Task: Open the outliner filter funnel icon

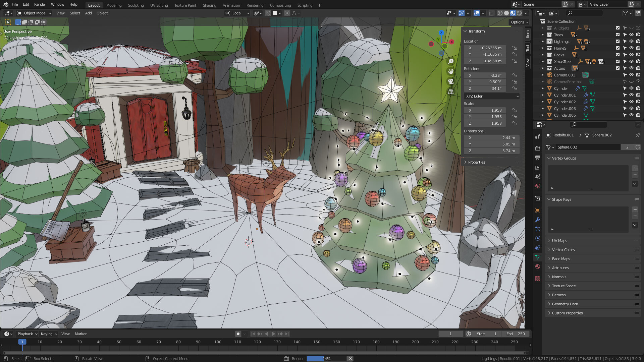Action: pyautogui.click(x=626, y=13)
